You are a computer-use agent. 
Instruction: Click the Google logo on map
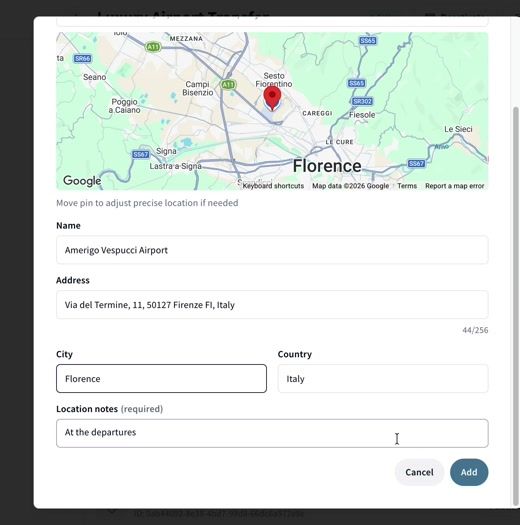pos(82,181)
